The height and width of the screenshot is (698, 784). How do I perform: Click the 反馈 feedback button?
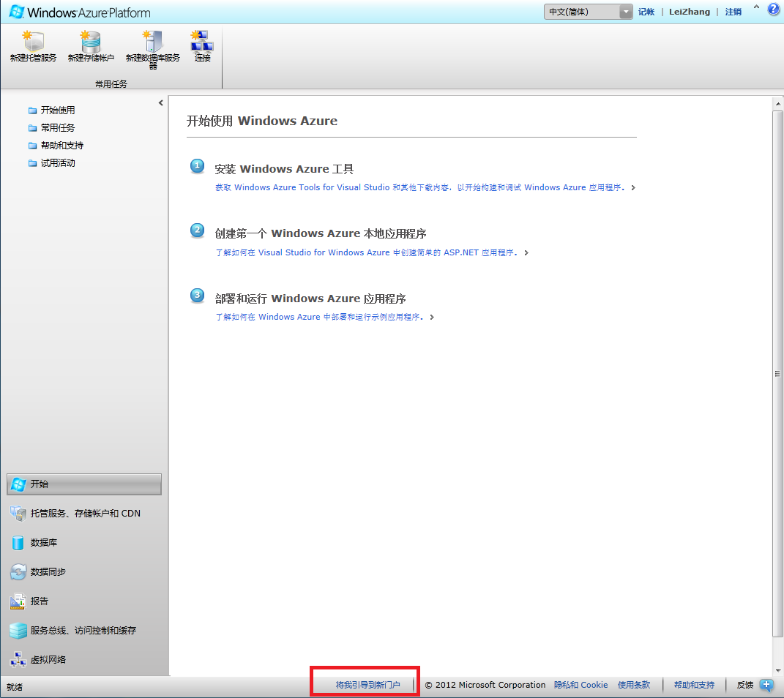click(x=745, y=685)
